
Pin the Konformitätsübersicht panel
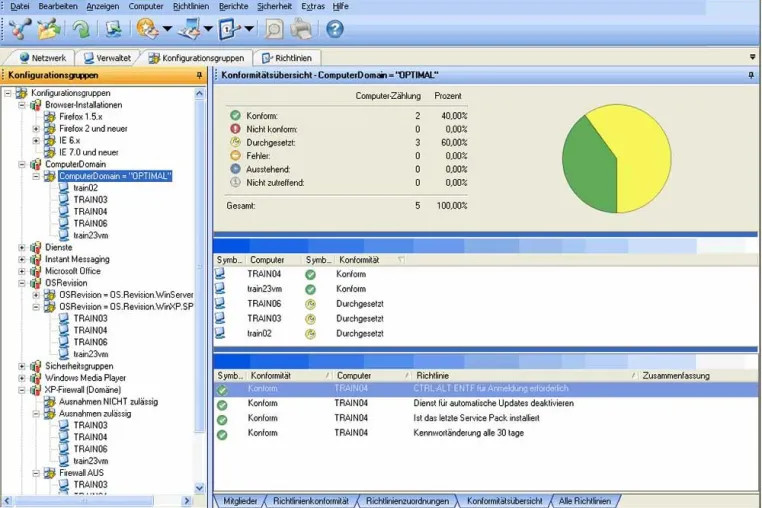(x=751, y=75)
